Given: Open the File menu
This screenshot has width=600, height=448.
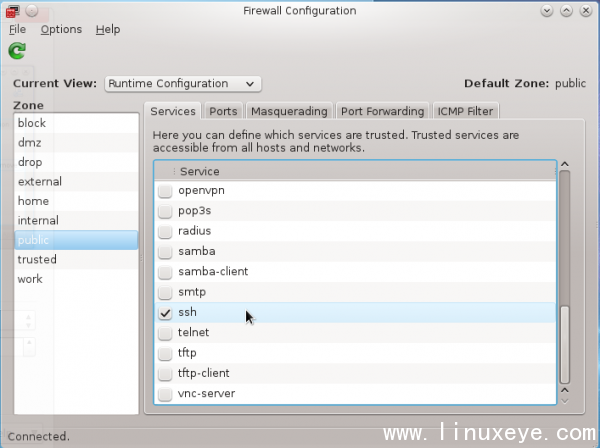Looking at the screenshot, I should point(18,29).
